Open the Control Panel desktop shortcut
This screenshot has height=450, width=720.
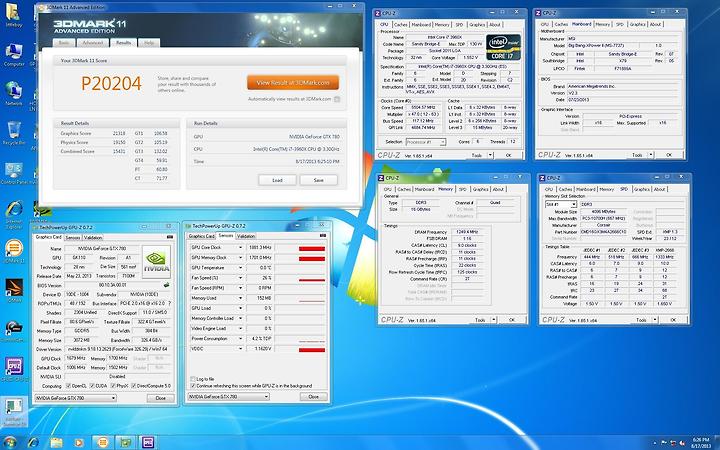14,172
